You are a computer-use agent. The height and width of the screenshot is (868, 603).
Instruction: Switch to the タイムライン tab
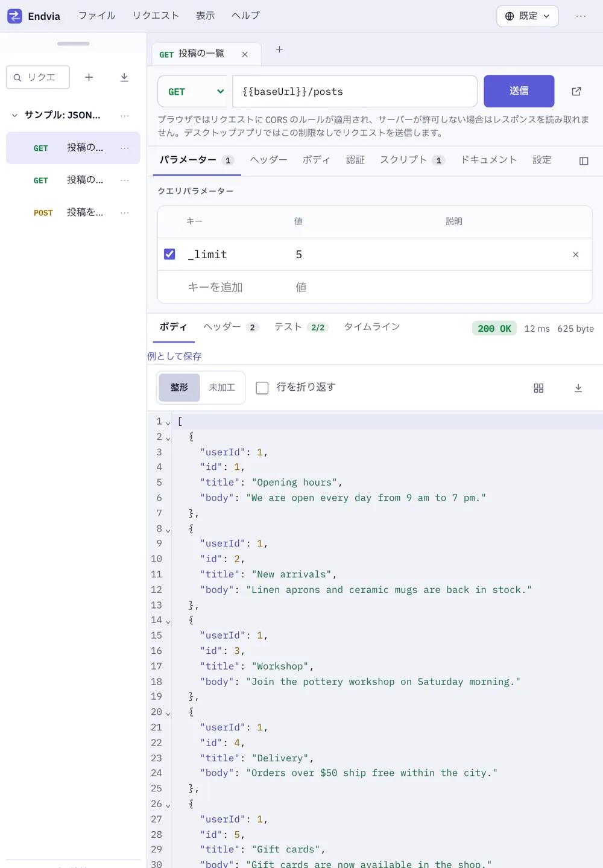[x=372, y=327]
